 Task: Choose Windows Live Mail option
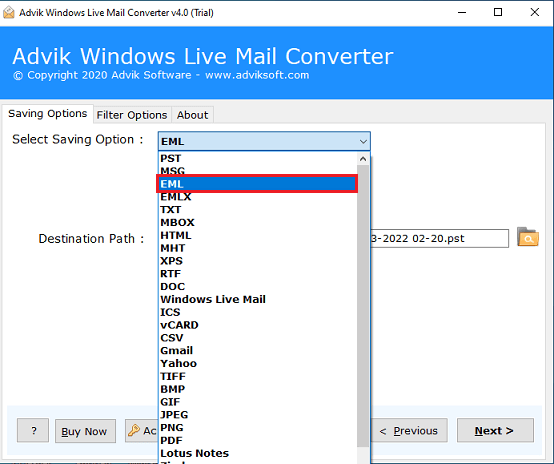click(x=258, y=299)
